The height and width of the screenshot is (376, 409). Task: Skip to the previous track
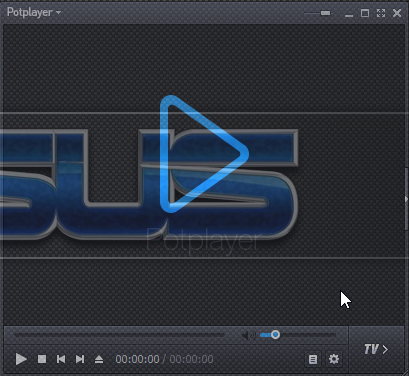click(61, 359)
